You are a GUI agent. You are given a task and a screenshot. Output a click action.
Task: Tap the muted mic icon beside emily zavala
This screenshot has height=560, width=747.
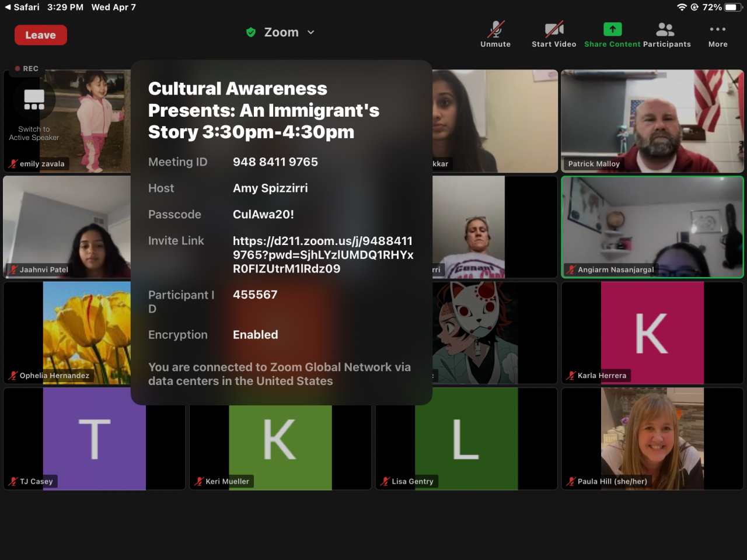coord(13,164)
